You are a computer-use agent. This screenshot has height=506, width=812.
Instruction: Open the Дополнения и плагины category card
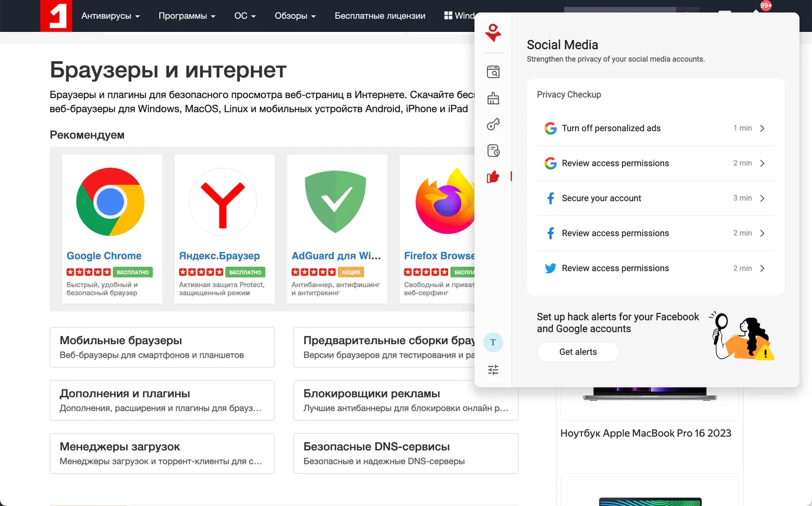[x=162, y=400]
